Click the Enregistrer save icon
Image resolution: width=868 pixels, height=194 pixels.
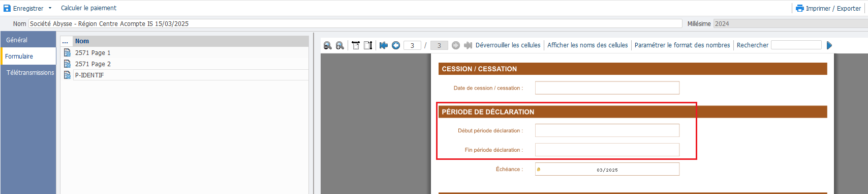click(x=7, y=8)
